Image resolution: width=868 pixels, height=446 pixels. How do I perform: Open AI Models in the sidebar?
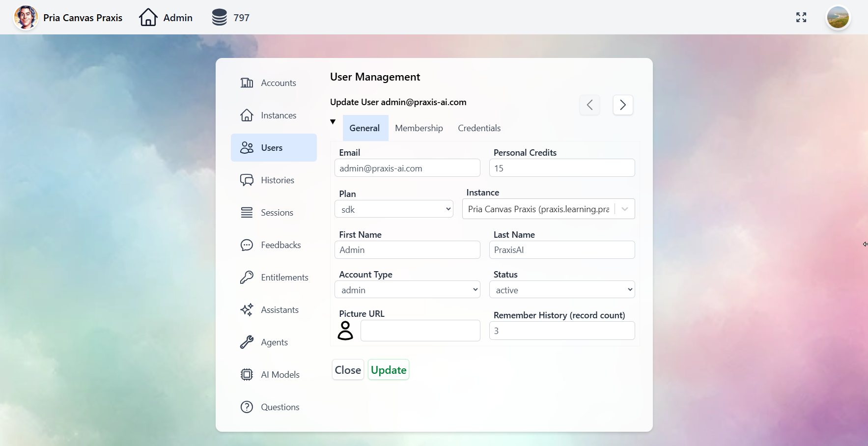click(274, 374)
